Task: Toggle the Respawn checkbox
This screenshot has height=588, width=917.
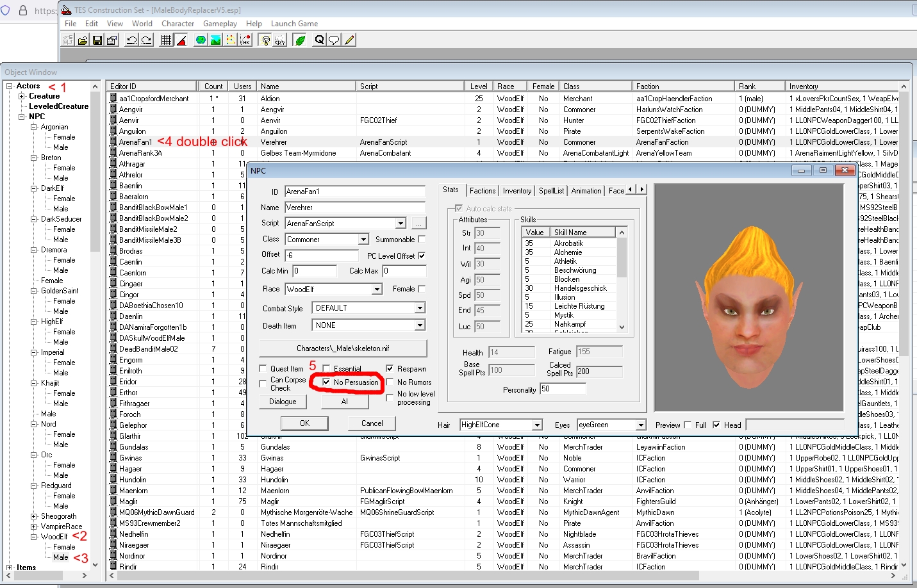Action: point(390,368)
